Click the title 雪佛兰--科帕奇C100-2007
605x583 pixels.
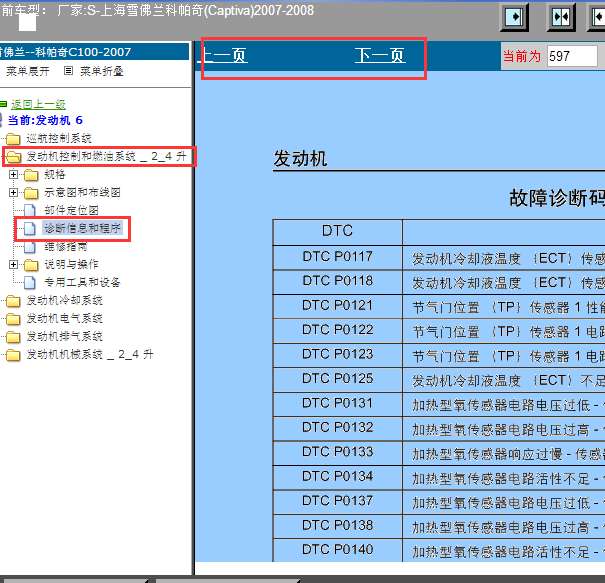pyautogui.click(x=65, y=52)
